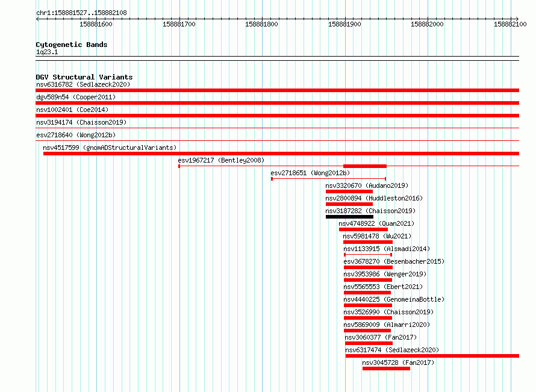Viewport: 536px width, 392px height.
Task: Select the red bar under nsv5565553
Action: coord(367,293)
